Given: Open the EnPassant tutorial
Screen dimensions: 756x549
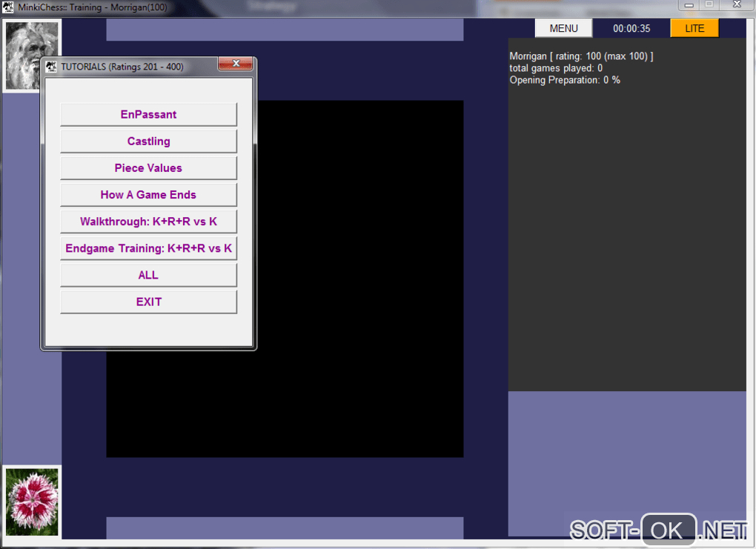Looking at the screenshot, I should pos(148,114).
